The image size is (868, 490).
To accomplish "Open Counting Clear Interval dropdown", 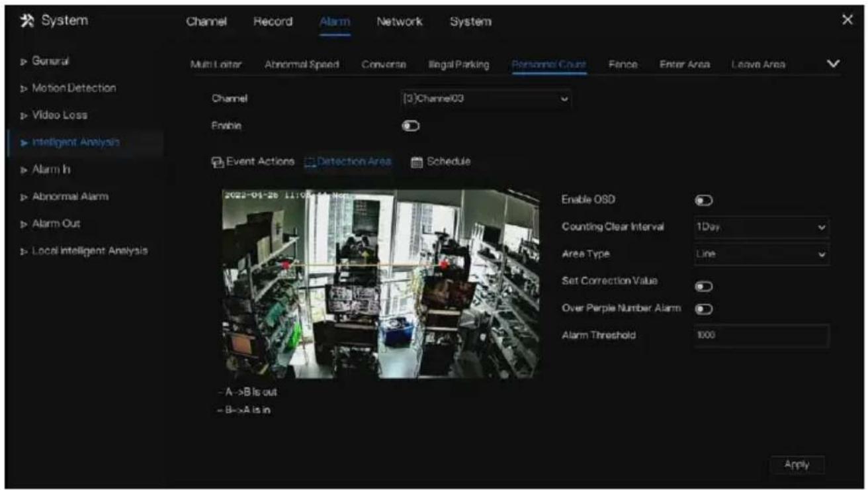I will click(761, 226).
